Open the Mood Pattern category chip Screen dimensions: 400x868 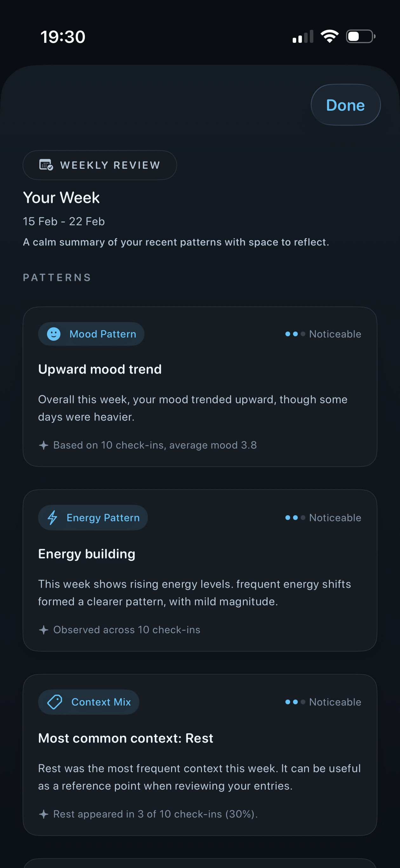tap(91, 333)
